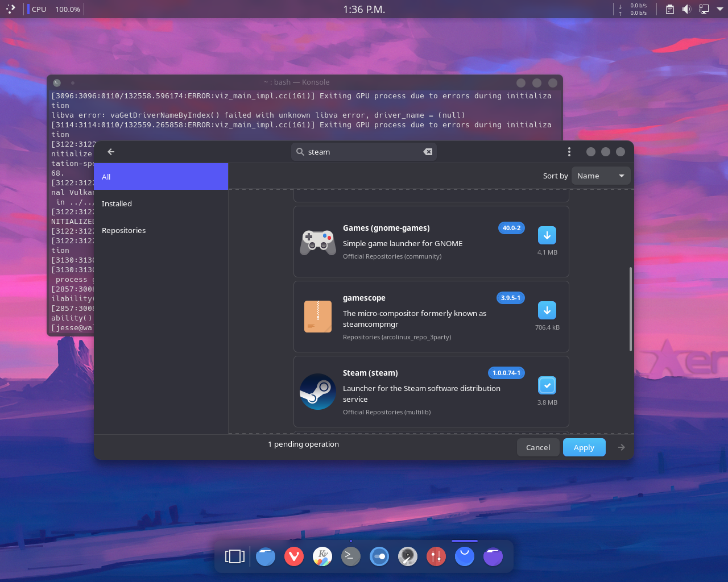Show pending operation details arrow
728x582 pixels.
tap(622, 447)
